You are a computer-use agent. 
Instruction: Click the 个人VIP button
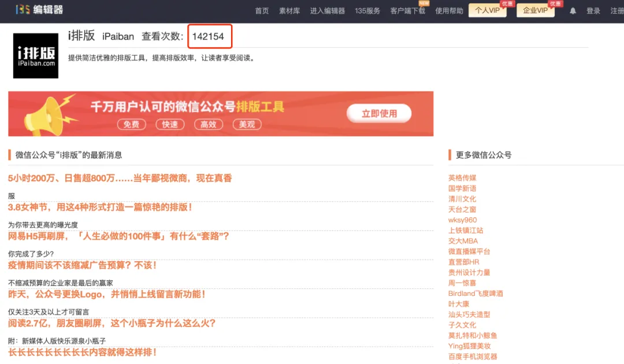[x=488, y=10]
